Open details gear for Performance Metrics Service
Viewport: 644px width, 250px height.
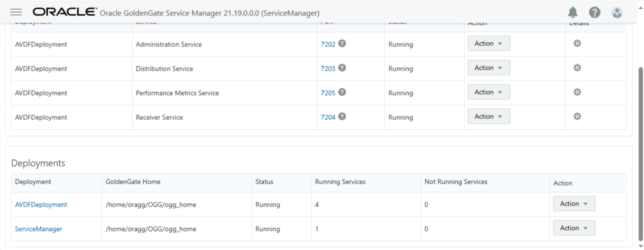tap(577, 92)
